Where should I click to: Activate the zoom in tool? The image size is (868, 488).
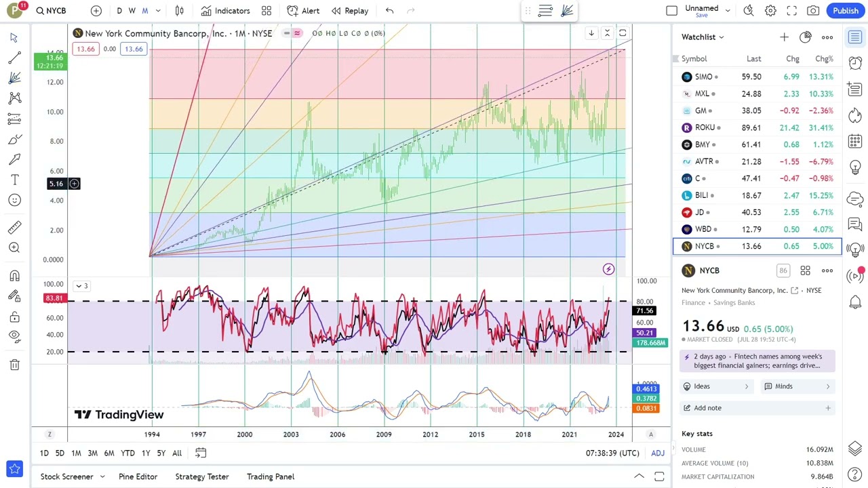click(14, 248)
